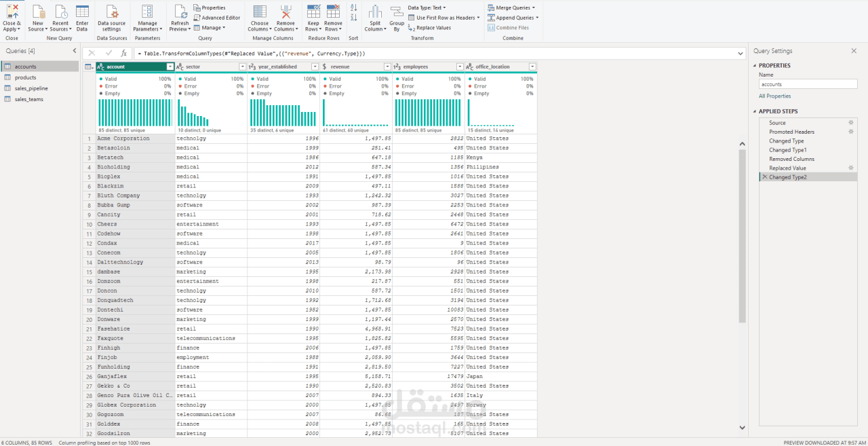This screenshot has width=868, height=446.
Task: Click the Group By icon
Action: click(x=397, y=12)
